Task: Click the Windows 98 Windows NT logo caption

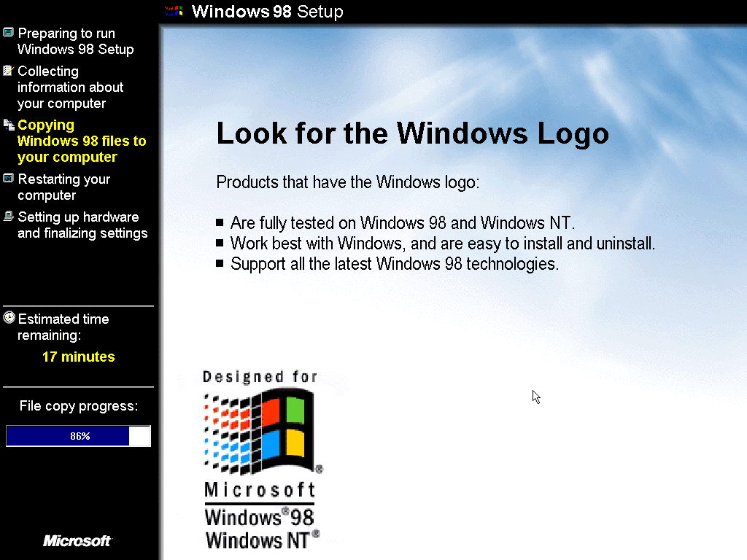Action: [262, 529]
